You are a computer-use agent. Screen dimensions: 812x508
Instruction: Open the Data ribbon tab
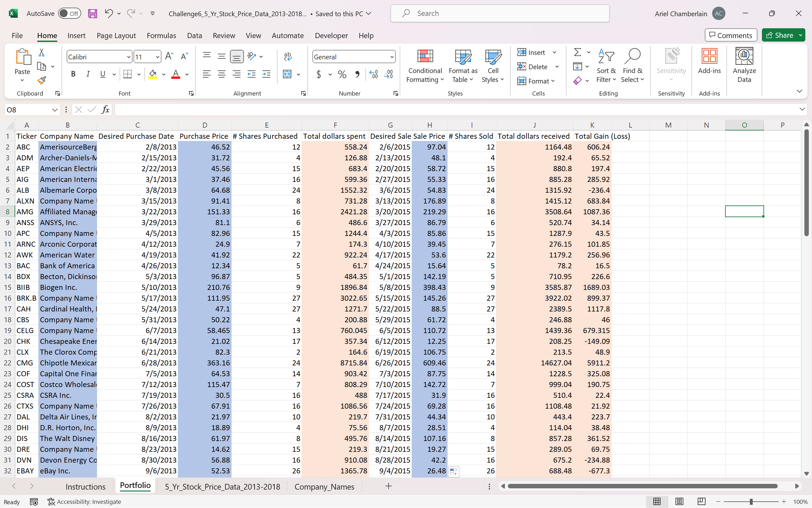click(194, 35)
